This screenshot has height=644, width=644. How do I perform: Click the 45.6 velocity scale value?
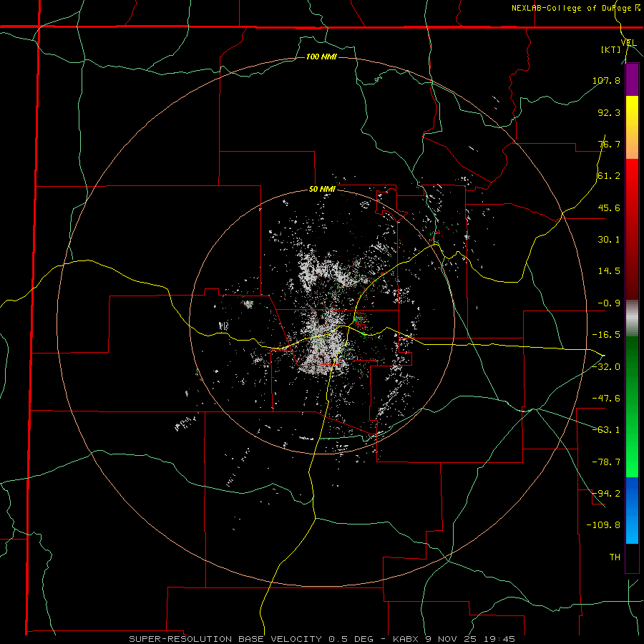609,208
